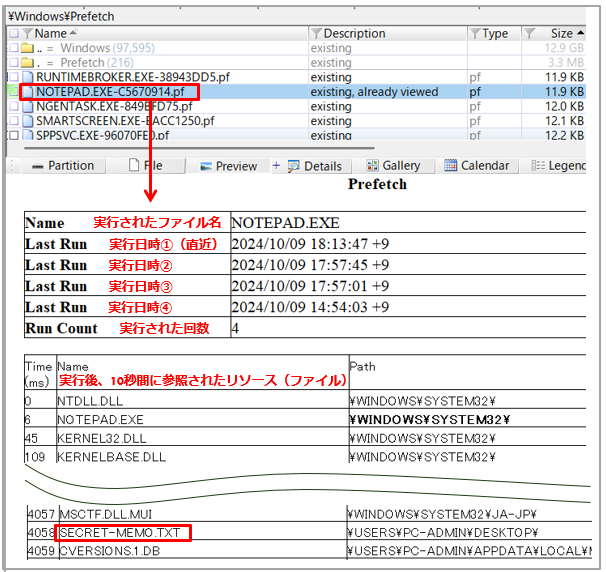Select the SPPSVC.EXE prefetch file

coord(103,135)
